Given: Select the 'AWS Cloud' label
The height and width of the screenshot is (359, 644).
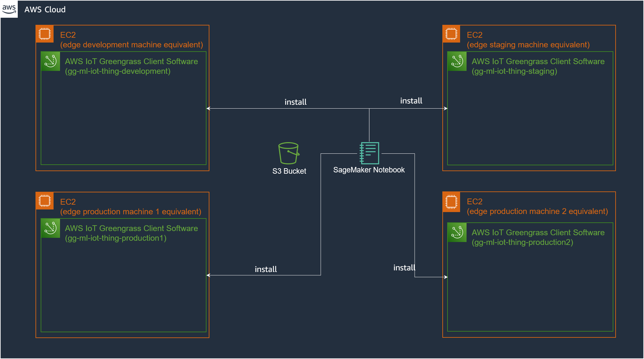Looking at the screenshot, I should 45,10.
